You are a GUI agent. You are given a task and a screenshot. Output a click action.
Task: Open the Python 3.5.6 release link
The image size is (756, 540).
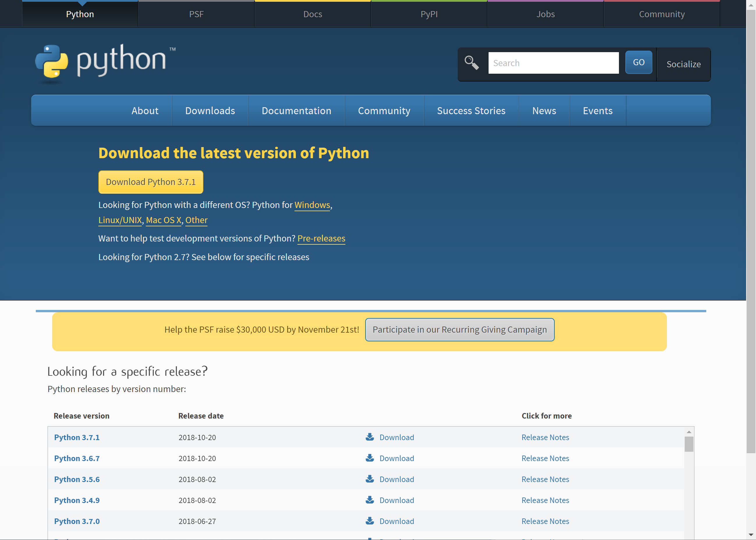77,479
